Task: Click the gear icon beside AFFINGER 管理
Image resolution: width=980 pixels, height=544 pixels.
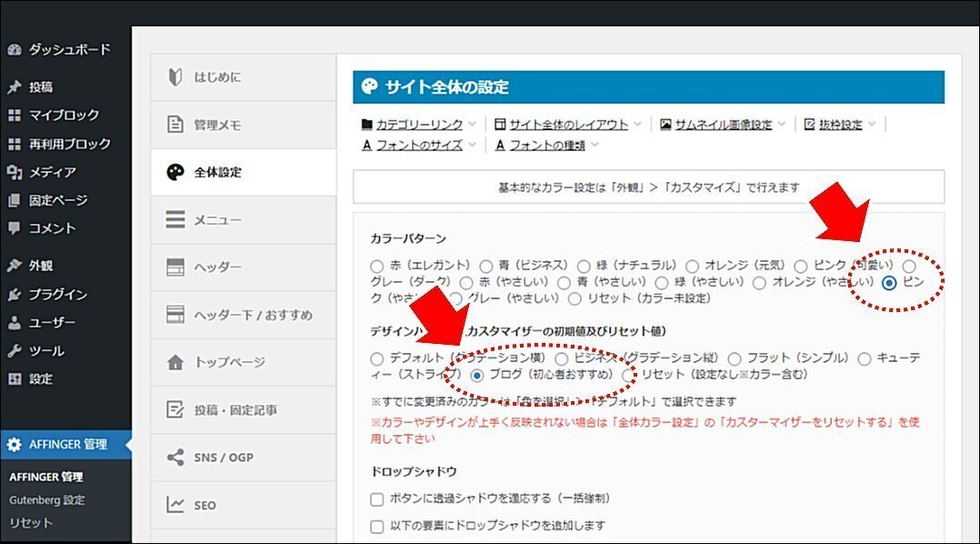Action: point(15,445)
